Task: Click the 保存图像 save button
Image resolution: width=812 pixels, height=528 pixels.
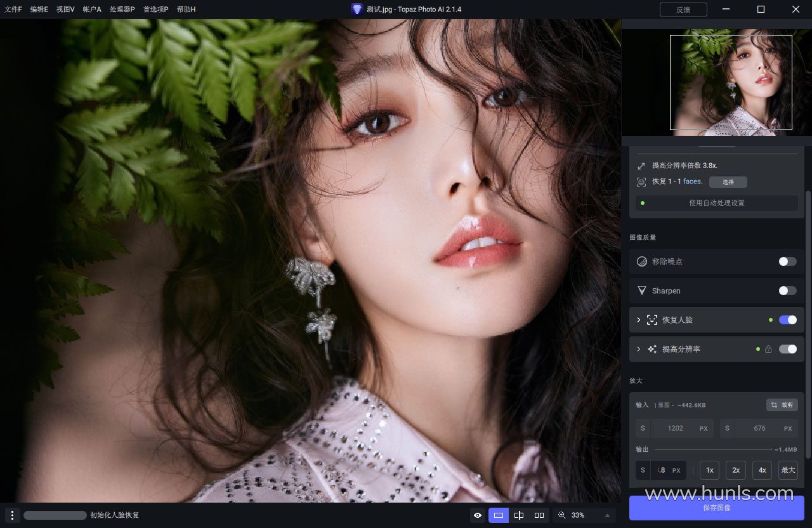Action: 717,508
